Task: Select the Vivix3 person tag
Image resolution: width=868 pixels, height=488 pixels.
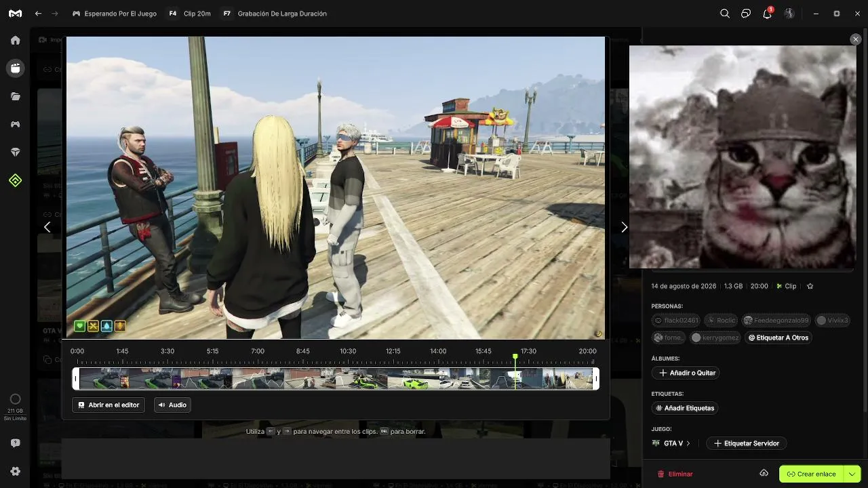Action: [x=833, y=321]
